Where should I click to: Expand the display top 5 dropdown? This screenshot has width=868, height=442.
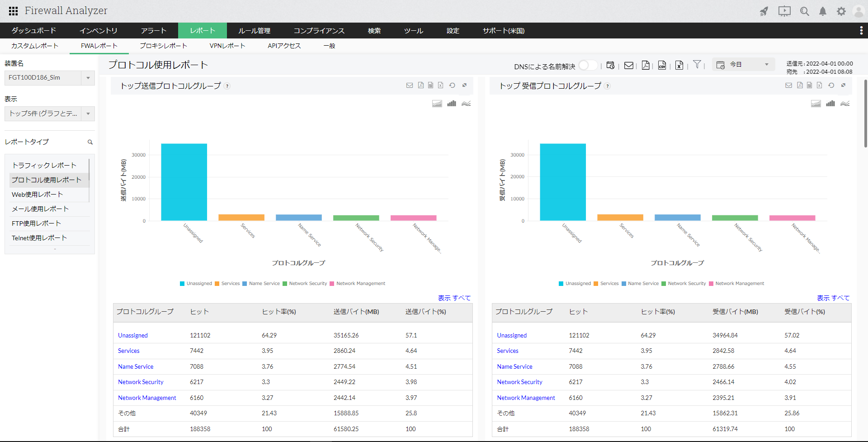coord(49,114)
